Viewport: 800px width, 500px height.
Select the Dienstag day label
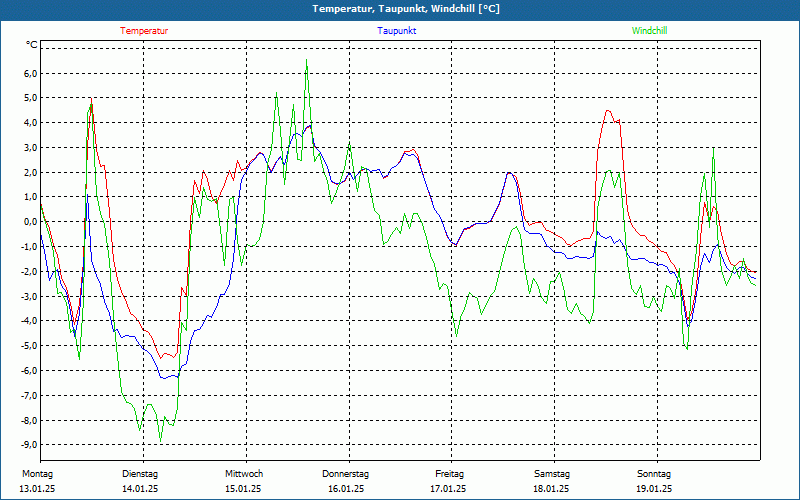coord(140,473)
